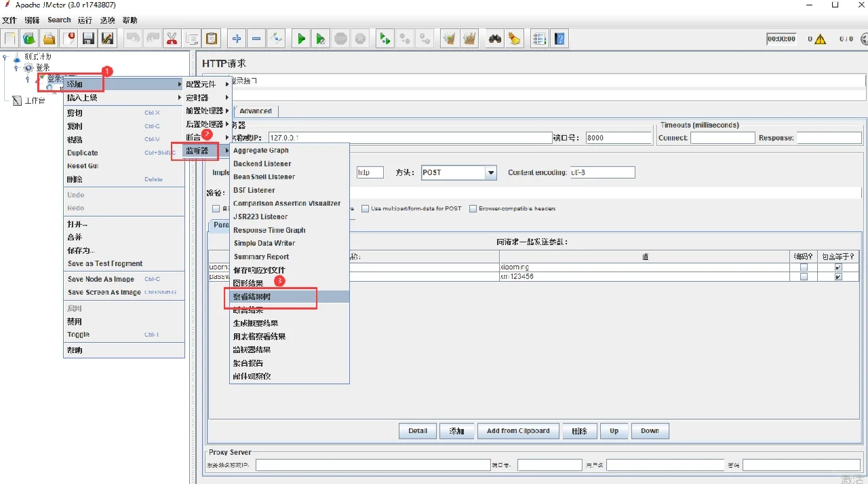The width and height of the screenshot is (868, 484).
Task: Click Add from Clipboard button
Action: tap(518, 431)
